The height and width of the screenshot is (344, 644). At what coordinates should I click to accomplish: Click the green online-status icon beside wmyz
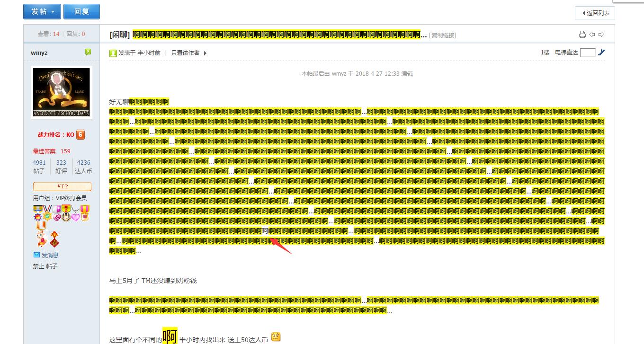(x=88, y=52)
